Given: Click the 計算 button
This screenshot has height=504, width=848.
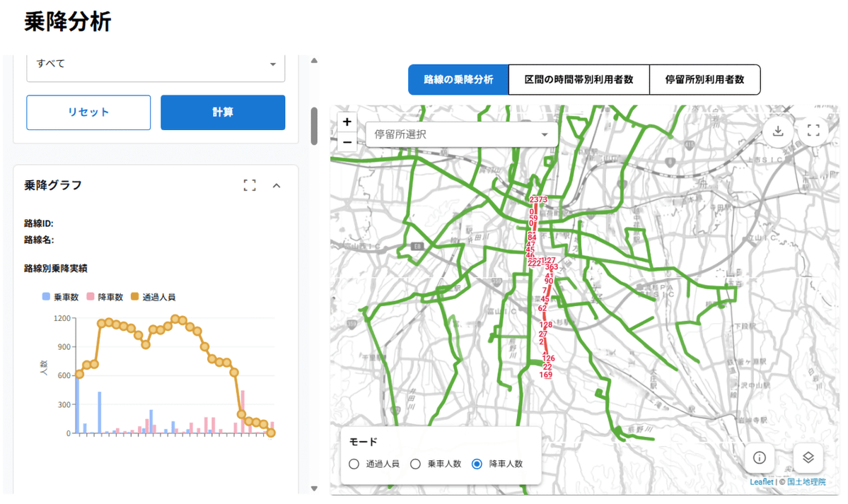Looking at the screenshot, I should tap(223, 112).
